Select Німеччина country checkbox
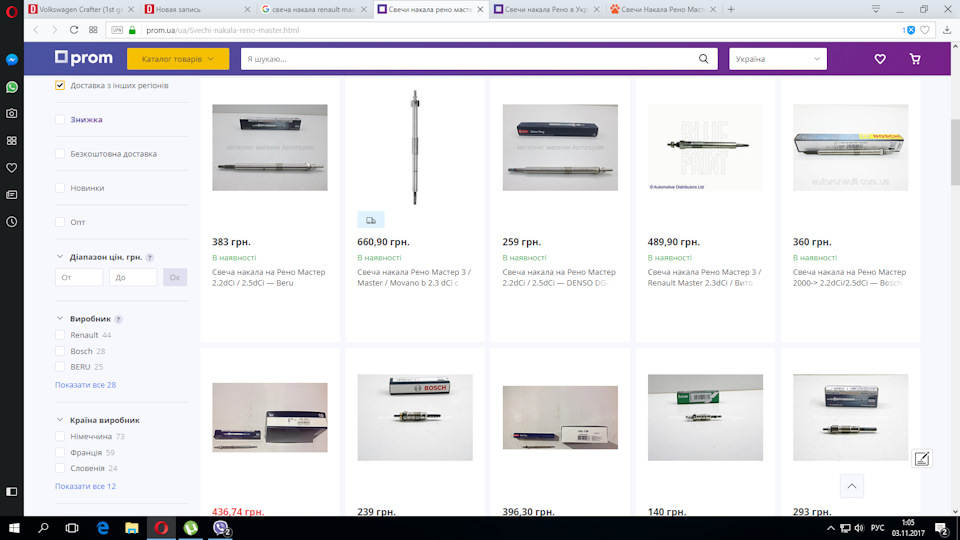The width and height of the screenshot is (960, 540). tap(59, 437)
